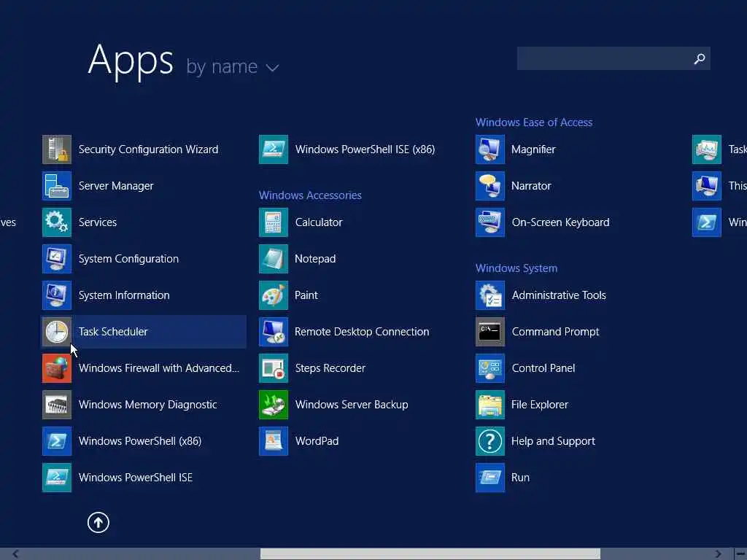The width and height of the screenshot is (747, 560).
Task: Launch Notepad from its icon
Action: click(274, 259)
